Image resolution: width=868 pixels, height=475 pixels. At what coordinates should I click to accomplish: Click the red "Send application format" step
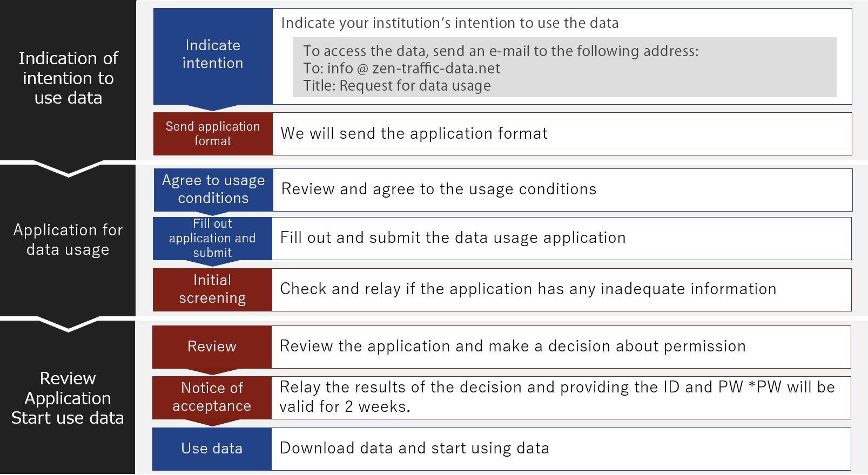pos(213,133)
